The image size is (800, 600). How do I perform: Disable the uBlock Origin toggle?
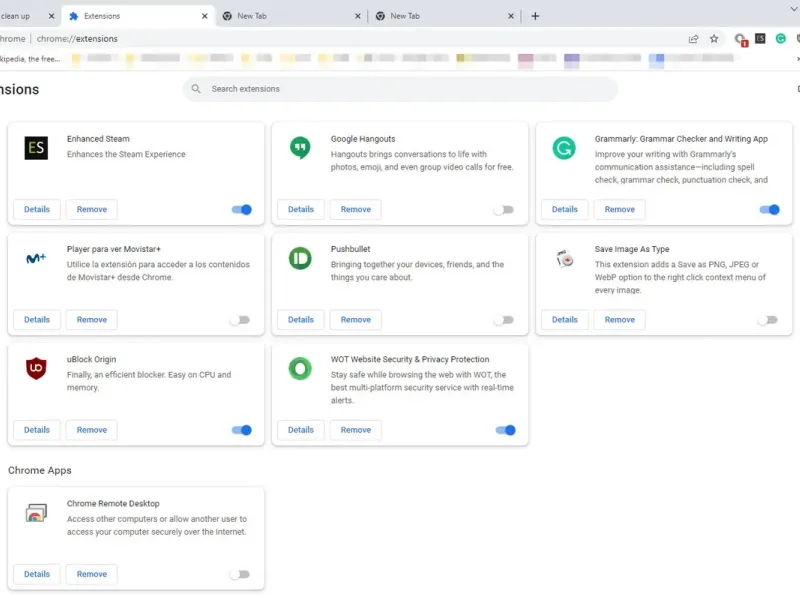tap(242, 430)
